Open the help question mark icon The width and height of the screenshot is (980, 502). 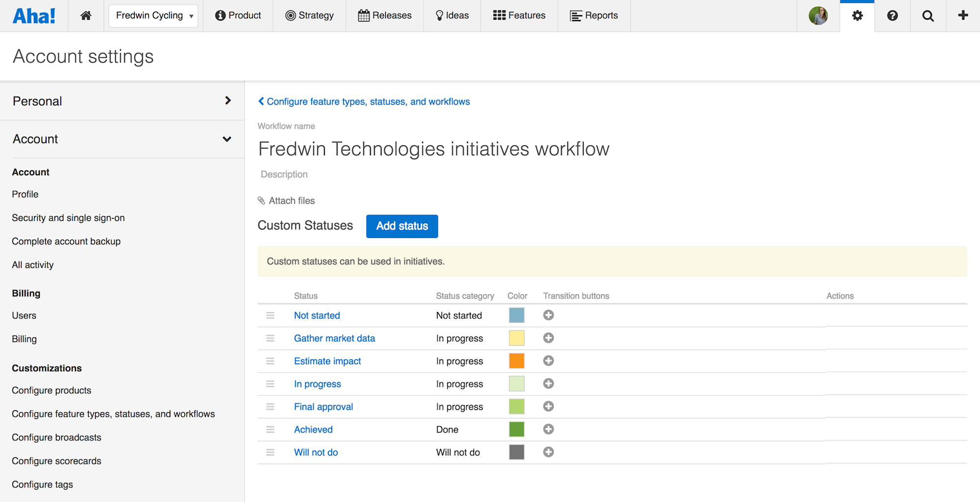pyautogui.click(x=892, y=16)
